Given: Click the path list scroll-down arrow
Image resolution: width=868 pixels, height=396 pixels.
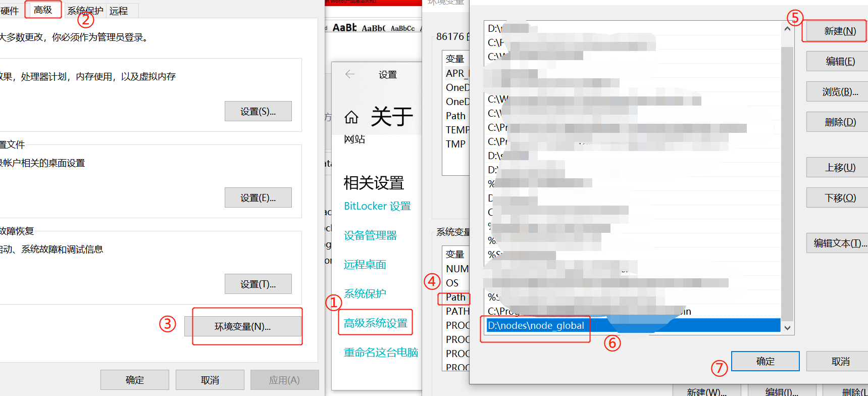Looking at the screenshot, I should [787, 328].
